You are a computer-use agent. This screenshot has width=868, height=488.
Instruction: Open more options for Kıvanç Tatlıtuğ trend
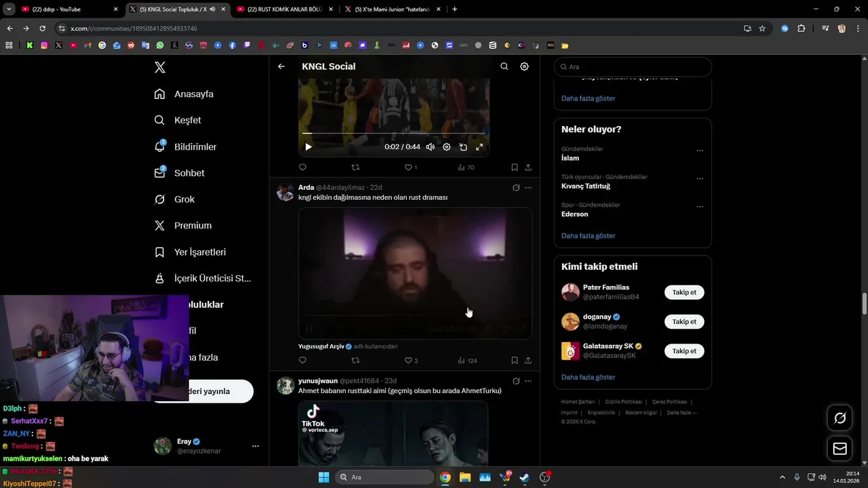(700, 178)
